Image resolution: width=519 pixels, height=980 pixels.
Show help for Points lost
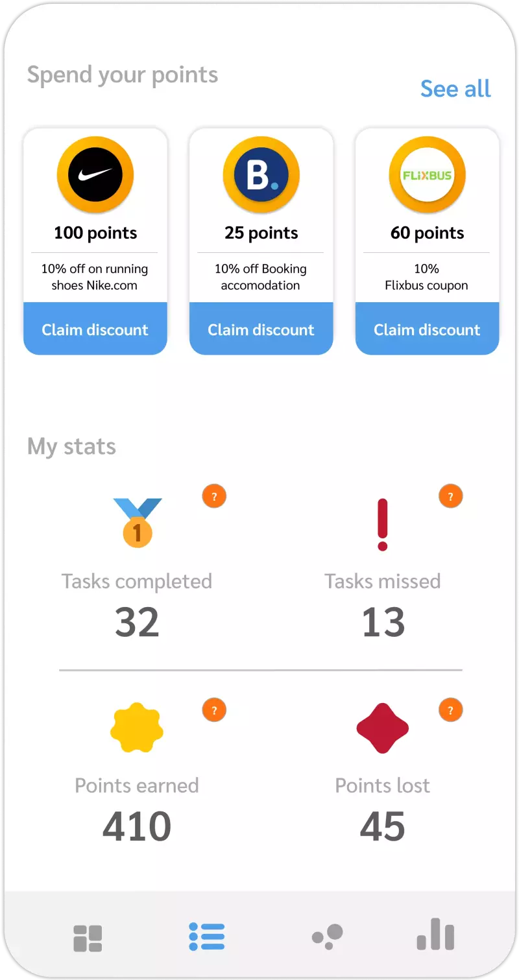tap(450, 710)
